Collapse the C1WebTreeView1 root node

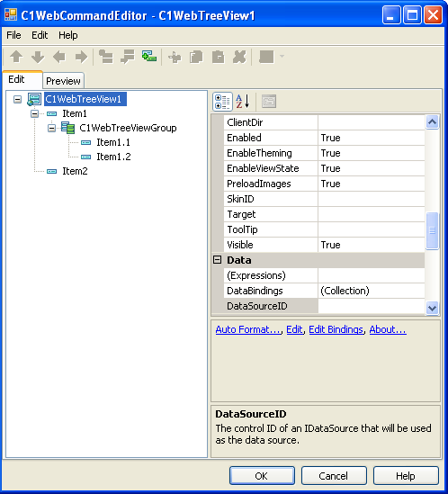coord(18,100)
